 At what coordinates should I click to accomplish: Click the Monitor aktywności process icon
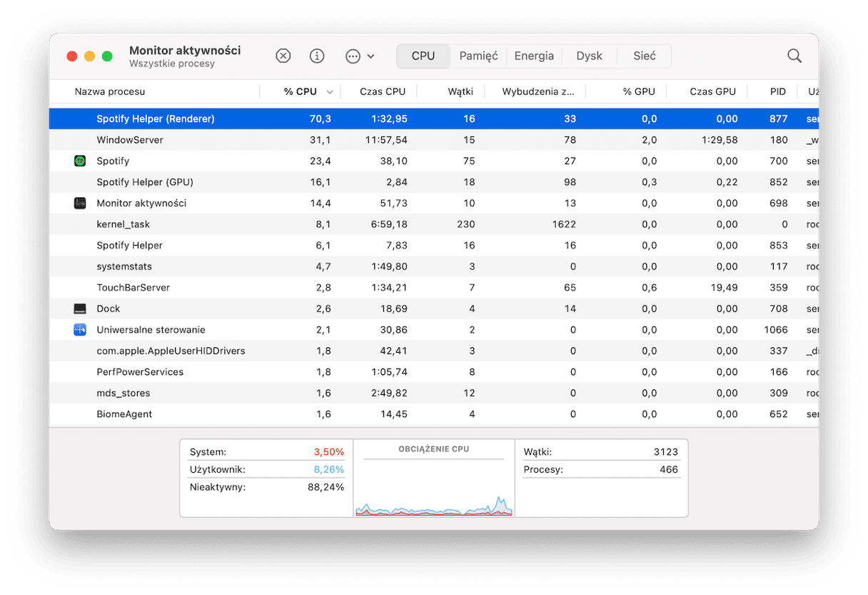[80, 204]
